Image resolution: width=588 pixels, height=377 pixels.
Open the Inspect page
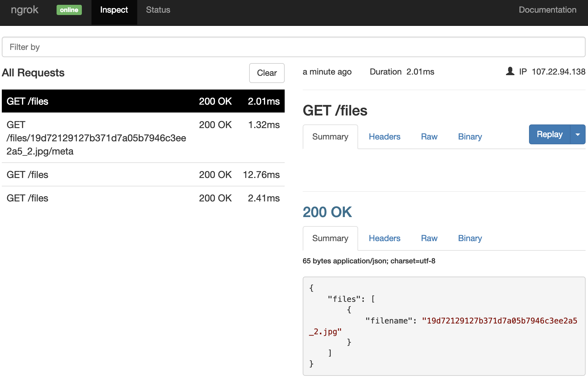pos(114,10)
